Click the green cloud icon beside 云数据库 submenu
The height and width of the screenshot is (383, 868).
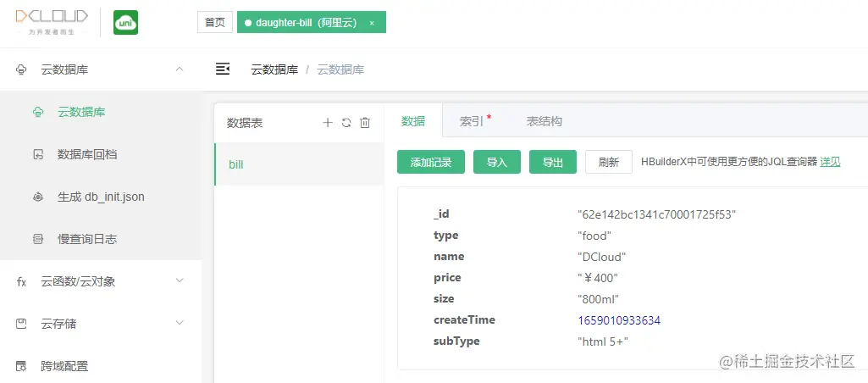(38, 113)
